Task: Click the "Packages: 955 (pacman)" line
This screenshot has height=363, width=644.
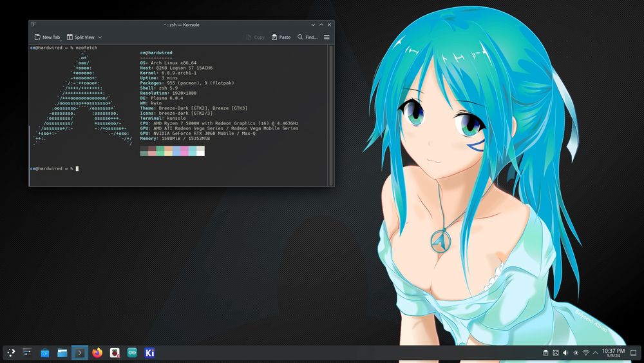Action: pos(187,83)
